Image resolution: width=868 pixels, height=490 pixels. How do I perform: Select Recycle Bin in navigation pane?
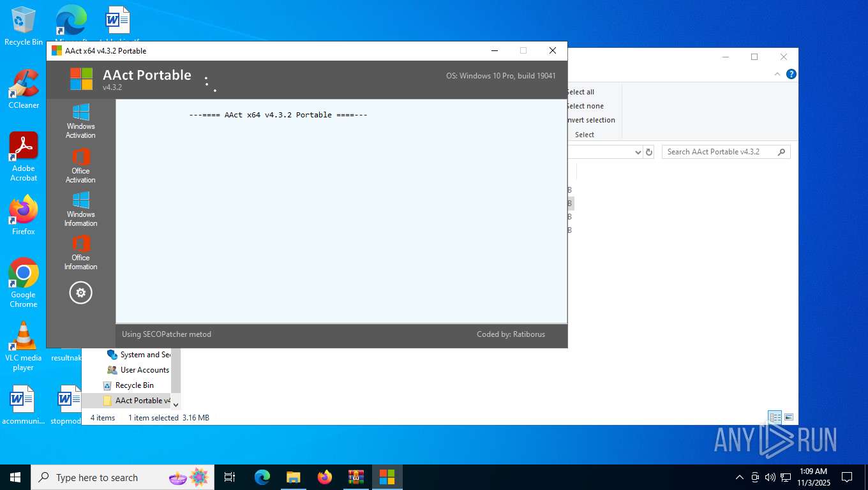tap(128, 385)
